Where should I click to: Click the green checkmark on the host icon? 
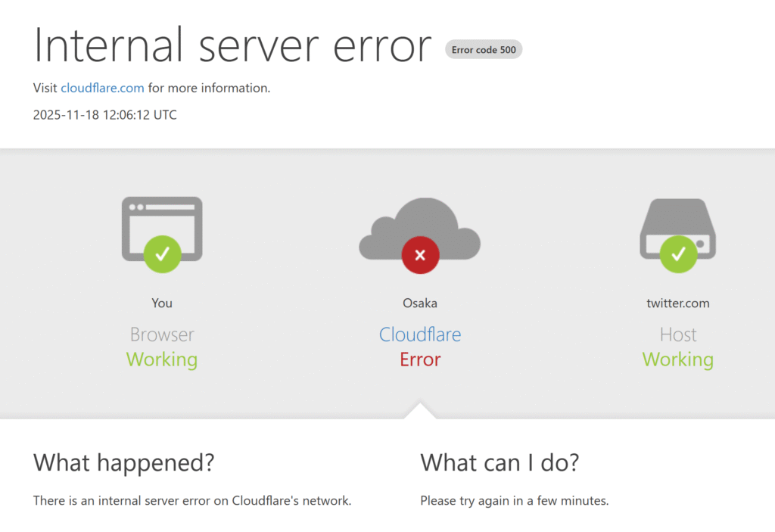click(x=678, y=254)
